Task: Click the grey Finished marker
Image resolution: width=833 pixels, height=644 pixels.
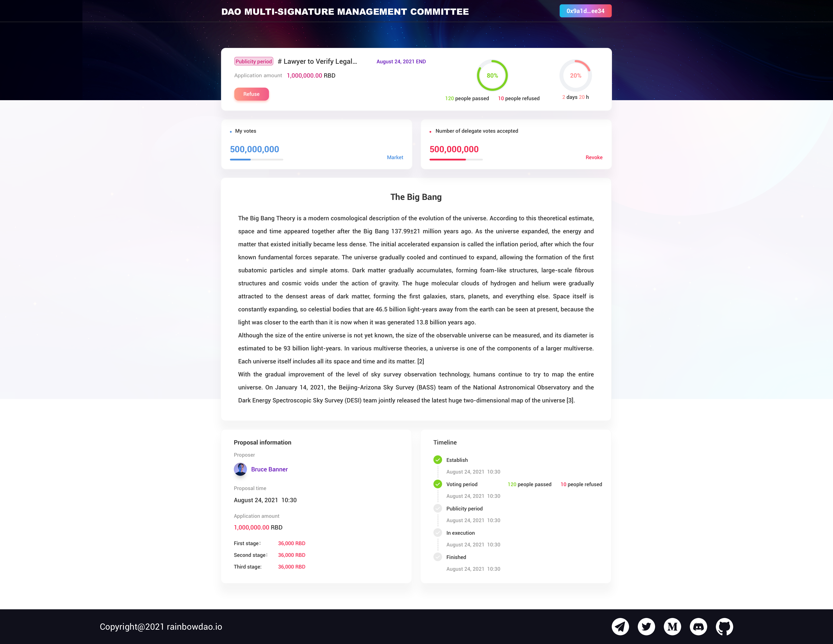Action: (x=438, y=557)
